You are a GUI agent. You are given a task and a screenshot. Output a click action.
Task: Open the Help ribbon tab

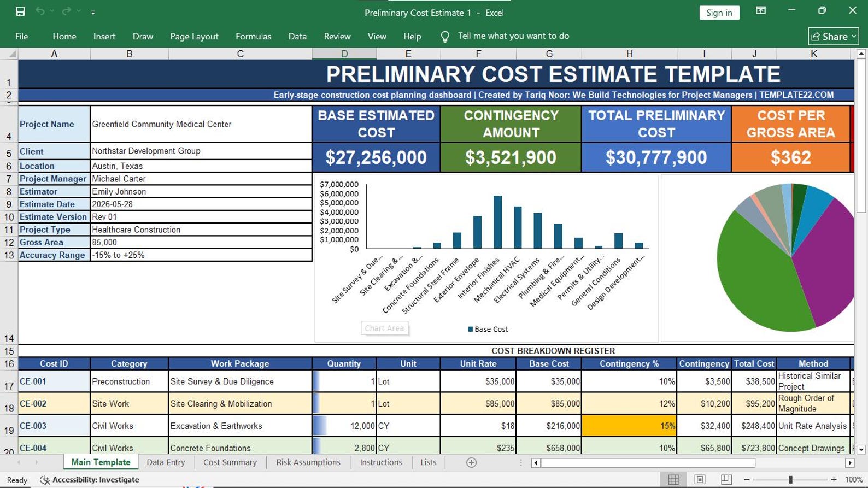(x=412, y=36)
